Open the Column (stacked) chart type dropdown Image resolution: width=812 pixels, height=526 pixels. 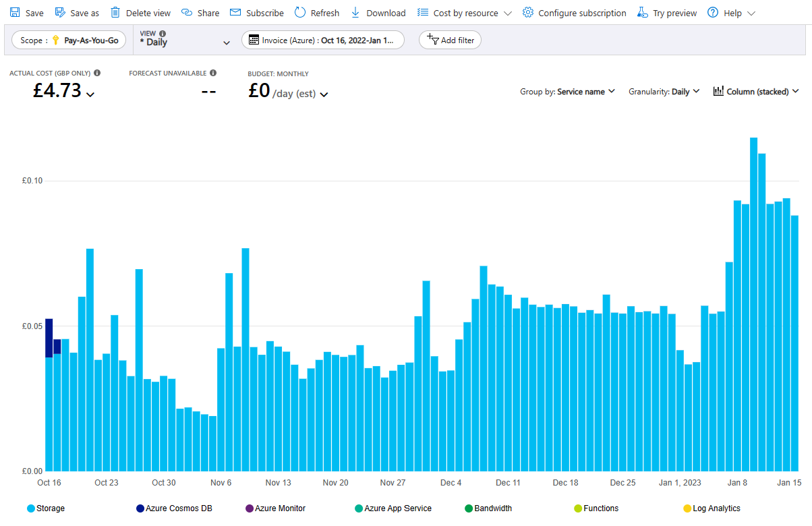[x=756, y=92]
